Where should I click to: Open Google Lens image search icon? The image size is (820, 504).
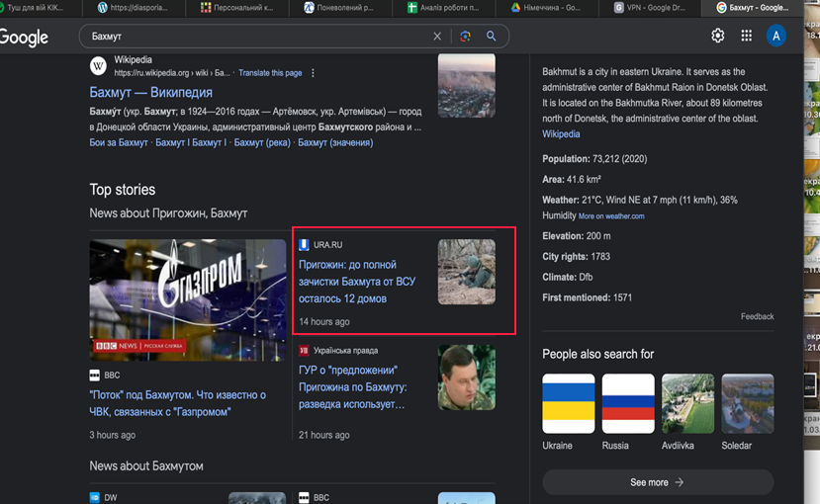tap(465, 37)
